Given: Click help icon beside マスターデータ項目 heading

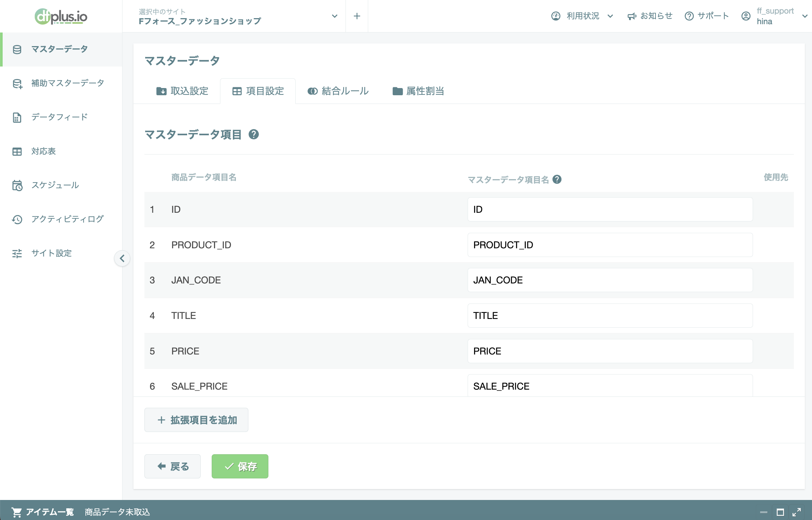Looking at the screenshot, I should click(x=254, y=134).
